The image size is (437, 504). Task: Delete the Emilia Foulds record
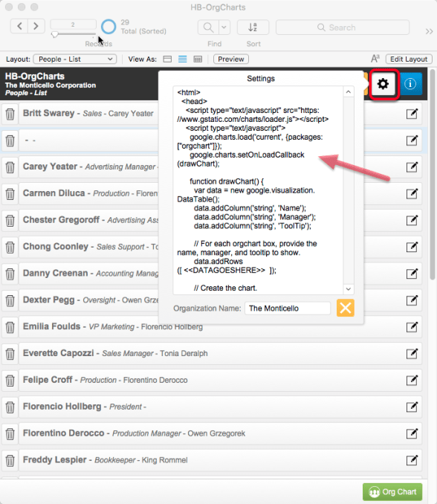(x=10, y=327)
